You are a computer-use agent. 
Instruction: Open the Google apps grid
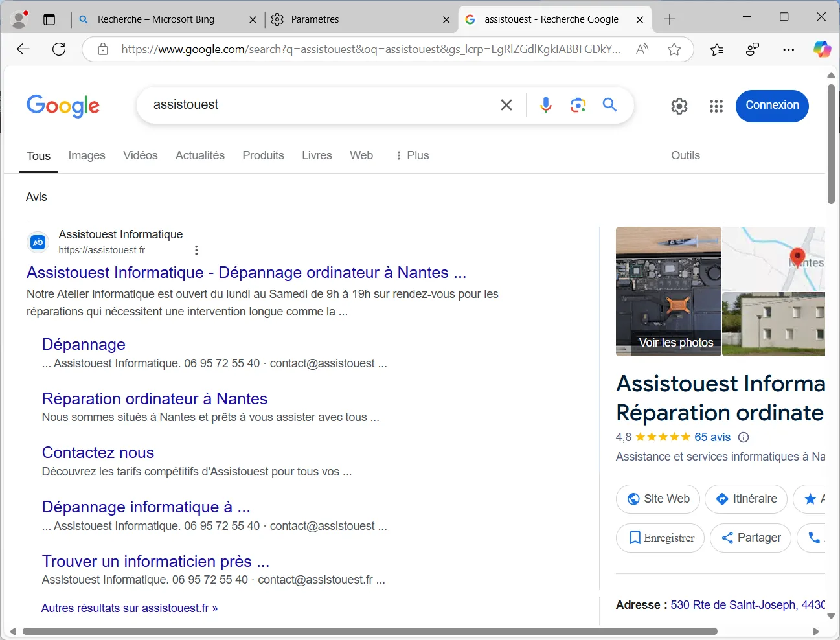(716, 106)
